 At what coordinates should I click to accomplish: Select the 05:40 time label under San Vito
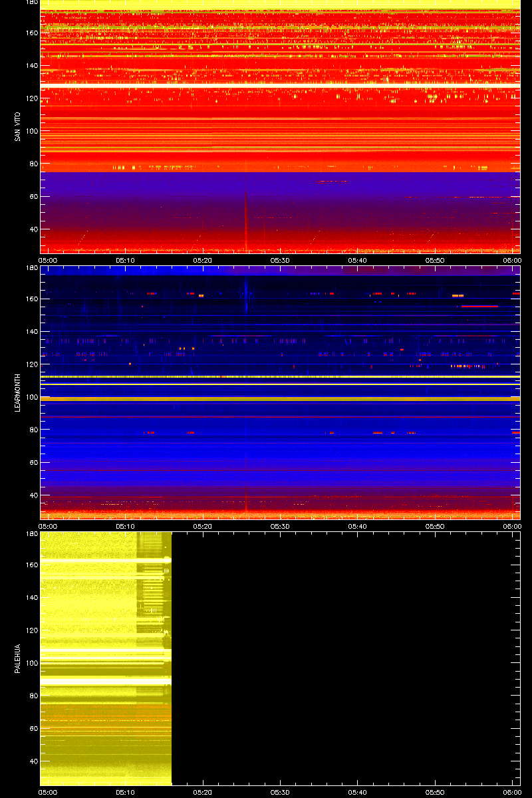(358, 260)
